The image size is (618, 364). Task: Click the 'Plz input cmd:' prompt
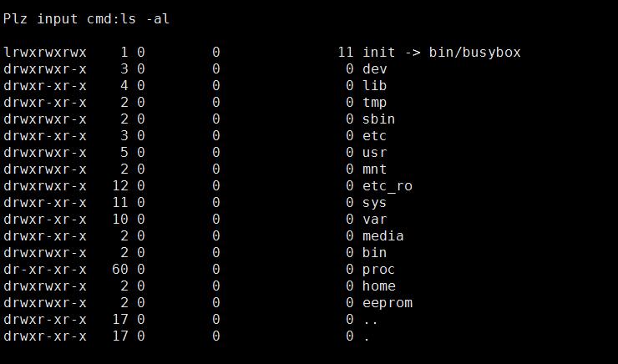(x=62, y=19)
